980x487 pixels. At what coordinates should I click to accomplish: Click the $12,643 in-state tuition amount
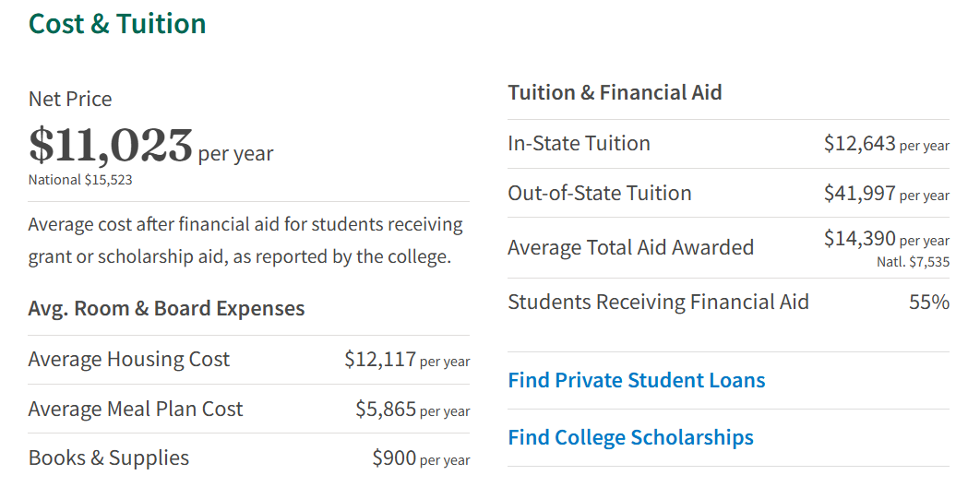(859, 143)
